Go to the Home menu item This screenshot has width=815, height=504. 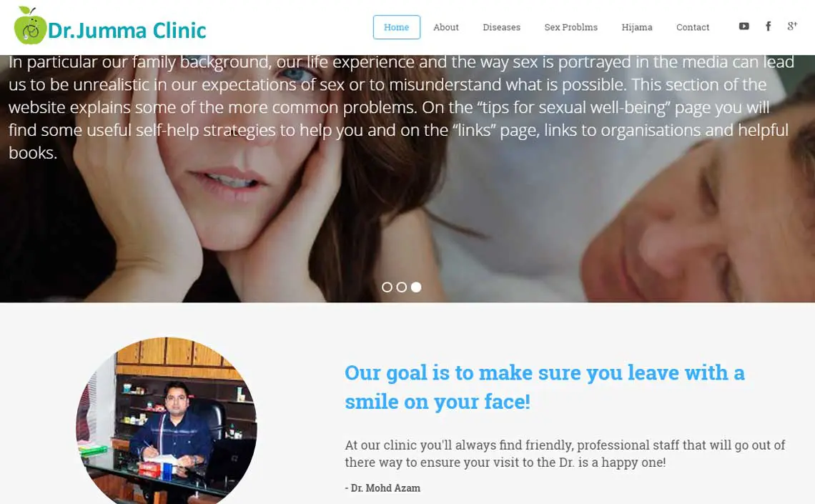tap(397, 27)
